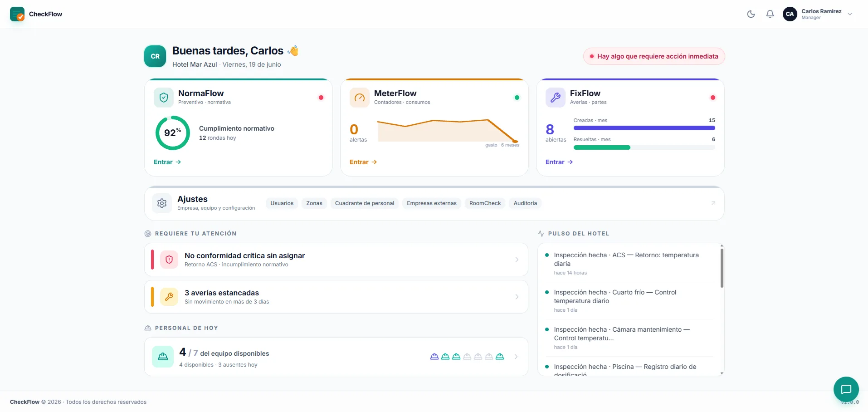868x412 pixels.
Task: Click NormaFlow red status dot
Action: pyautogui.click(x=321, y=98)
